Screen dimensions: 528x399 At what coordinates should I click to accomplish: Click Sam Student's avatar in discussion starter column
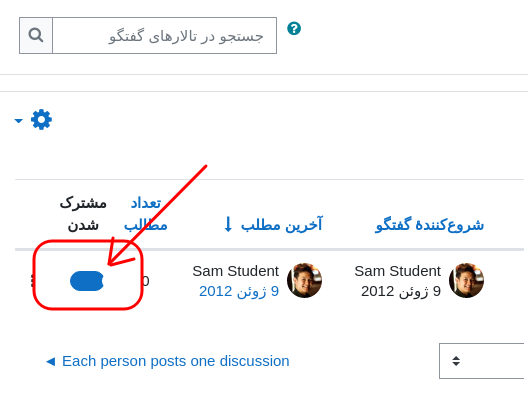pyautogui.click(x=466, y=280)
